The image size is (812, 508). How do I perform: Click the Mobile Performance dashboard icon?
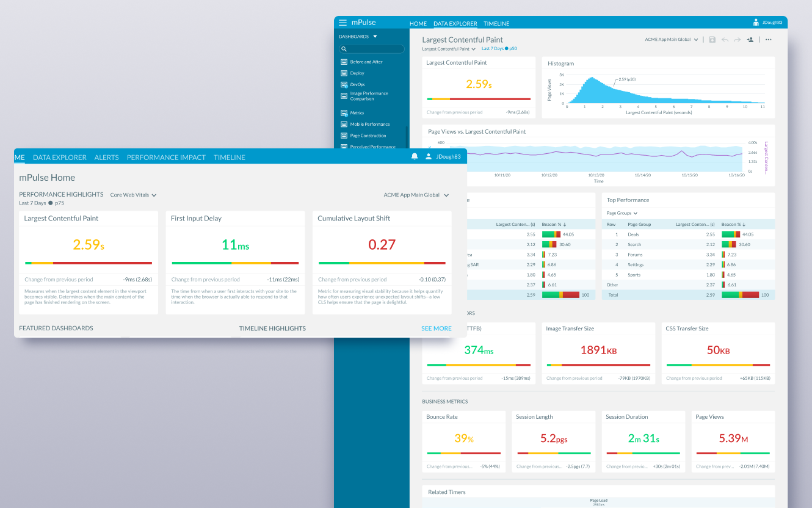pyautogui.click(x=344, y=124)
